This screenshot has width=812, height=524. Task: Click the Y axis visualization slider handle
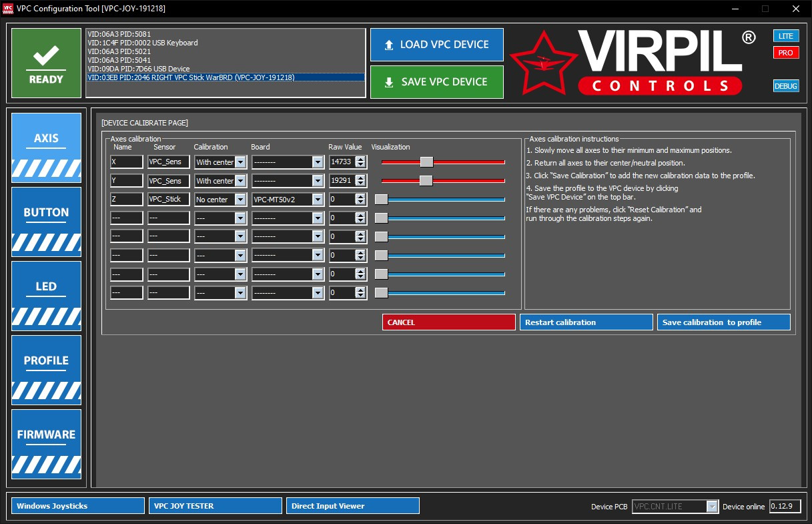click(426, 180)
